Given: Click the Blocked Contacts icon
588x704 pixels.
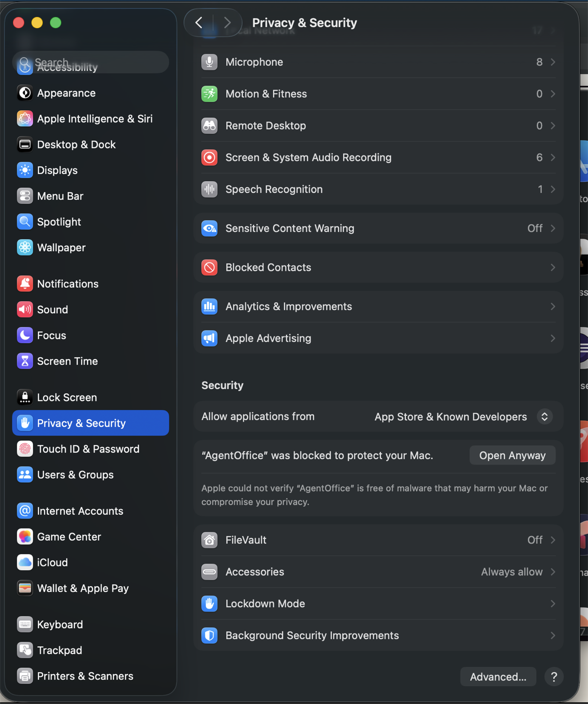Looking at the screenshot, I should click(x=209, y=268).
